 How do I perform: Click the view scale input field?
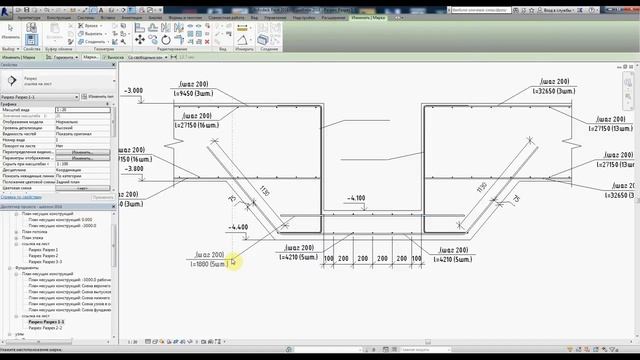click(82, 110)
